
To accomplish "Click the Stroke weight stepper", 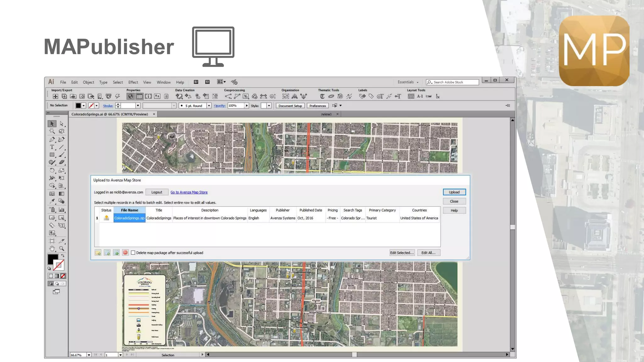I will pos(118,106).
